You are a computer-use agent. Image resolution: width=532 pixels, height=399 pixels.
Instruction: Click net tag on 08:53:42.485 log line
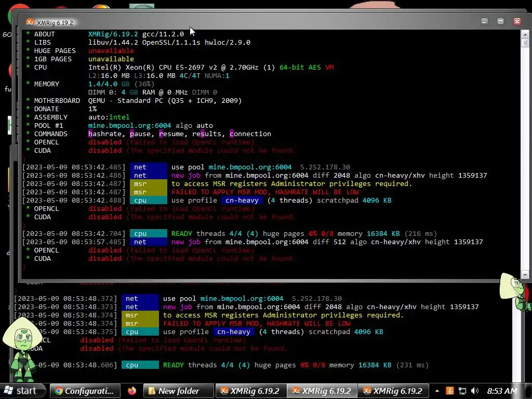pyautogui.click(x=148, y=167)
